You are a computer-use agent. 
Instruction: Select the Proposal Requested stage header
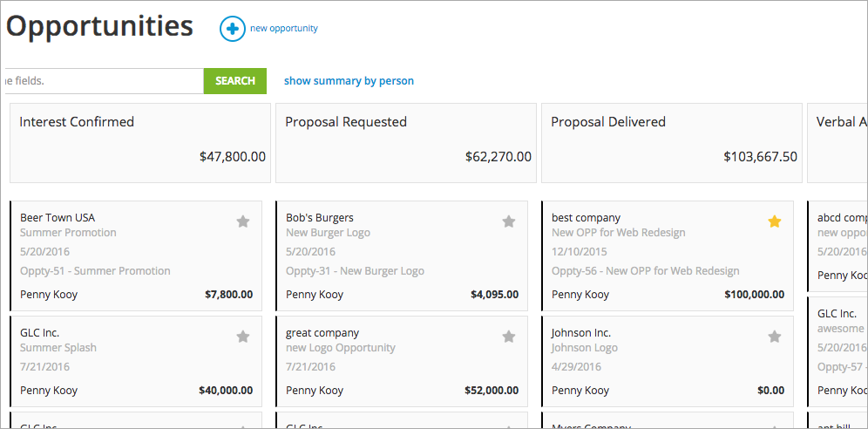click(405, 143)
